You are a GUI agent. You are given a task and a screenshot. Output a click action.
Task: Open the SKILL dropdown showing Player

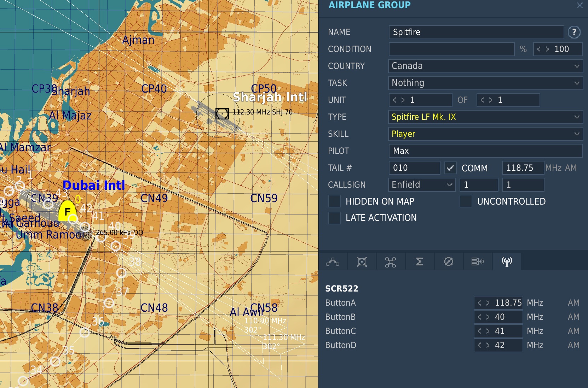point(485,134)
